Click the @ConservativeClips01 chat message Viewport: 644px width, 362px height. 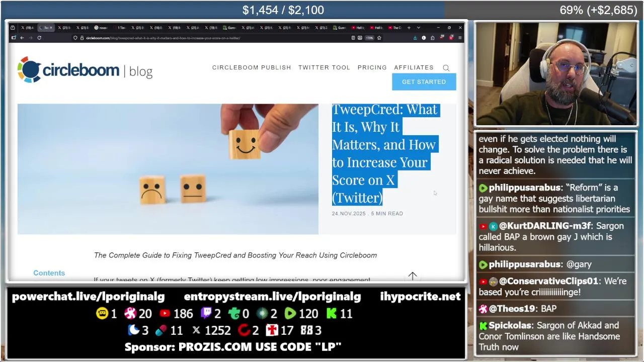(556, 287)
